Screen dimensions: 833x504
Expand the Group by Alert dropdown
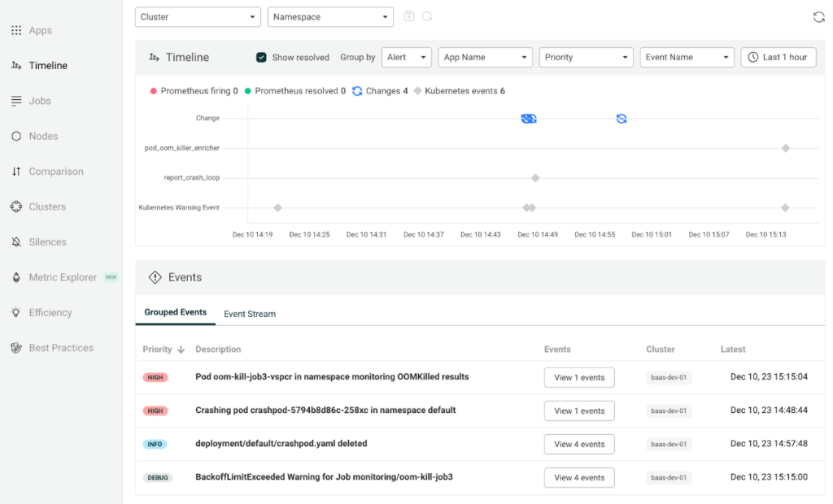coord(407,58)
